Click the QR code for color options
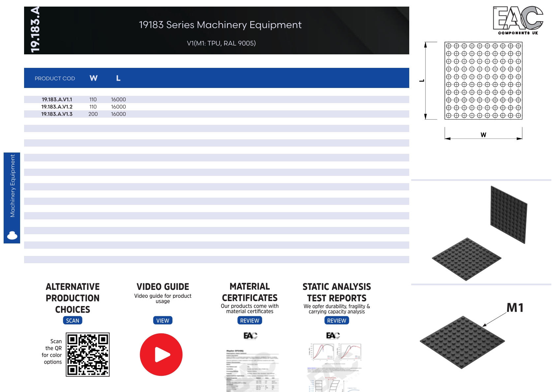555x392 pixels. tap(88, 354)
